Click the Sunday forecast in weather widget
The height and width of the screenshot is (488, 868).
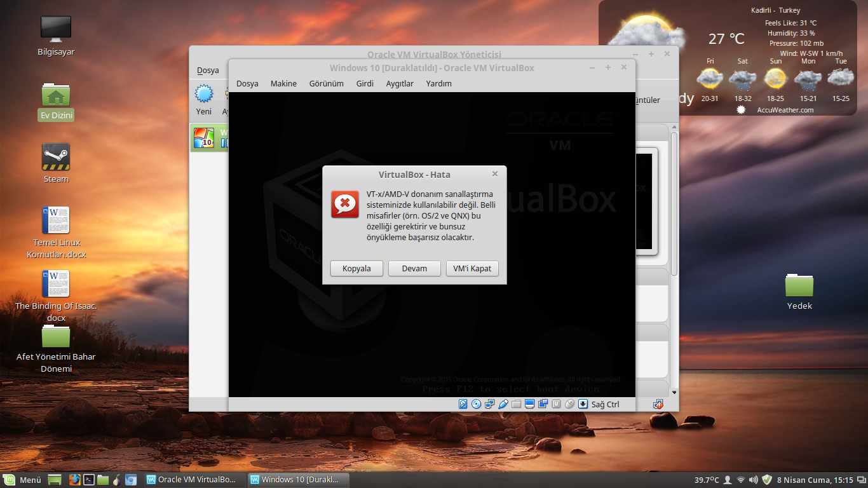click(775, 79)
